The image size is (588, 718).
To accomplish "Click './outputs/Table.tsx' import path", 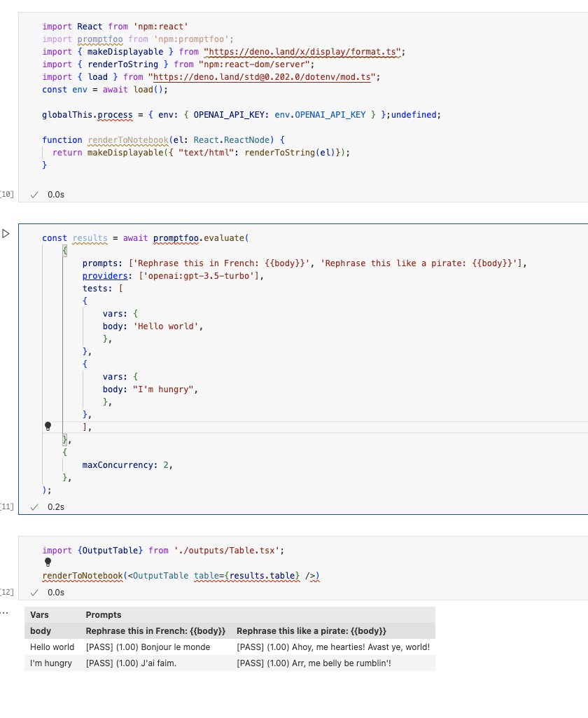I will click(x=227, y=551).
